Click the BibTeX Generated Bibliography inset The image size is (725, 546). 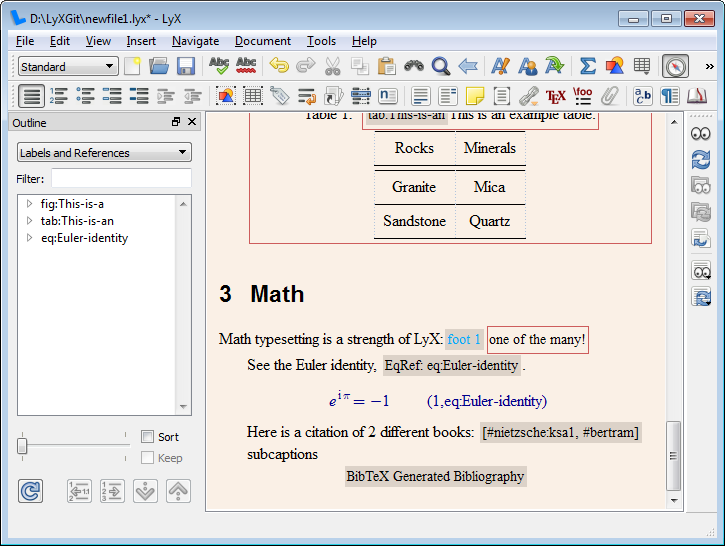pyautogui.click(x=436, y=476)
